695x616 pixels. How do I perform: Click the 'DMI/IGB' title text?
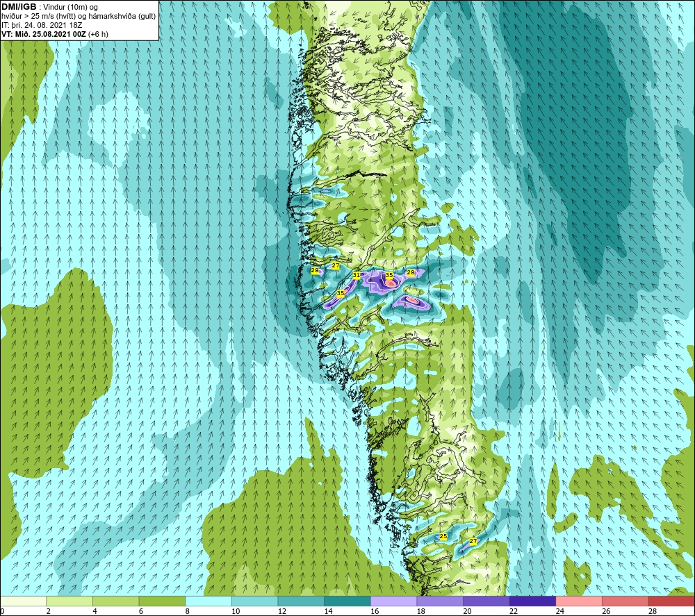[19, 7]
